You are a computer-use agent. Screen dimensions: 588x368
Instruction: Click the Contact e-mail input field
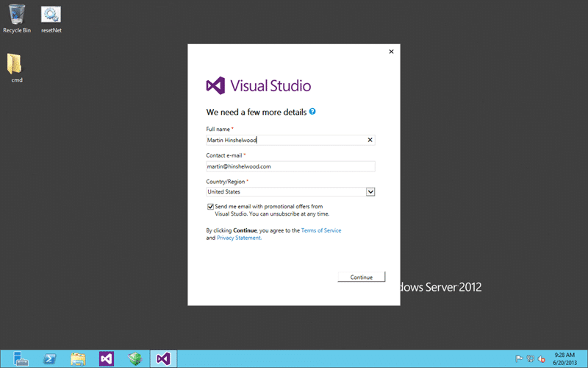click(x=290, y=166)
